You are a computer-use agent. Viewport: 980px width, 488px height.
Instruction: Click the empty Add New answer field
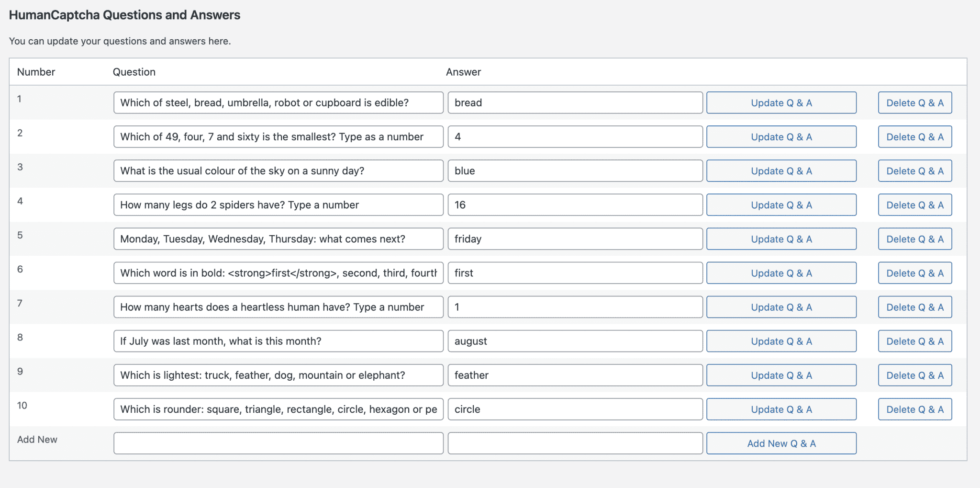574,443
